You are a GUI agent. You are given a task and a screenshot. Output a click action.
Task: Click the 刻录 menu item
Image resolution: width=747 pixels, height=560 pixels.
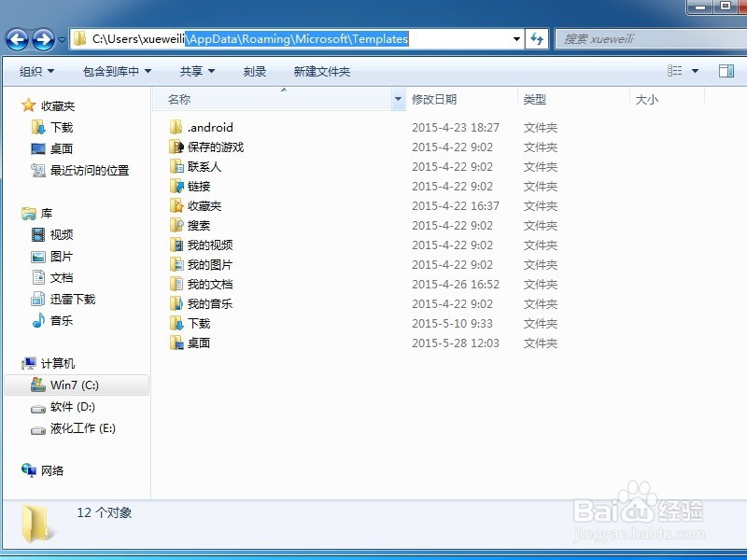click(254, 71)
